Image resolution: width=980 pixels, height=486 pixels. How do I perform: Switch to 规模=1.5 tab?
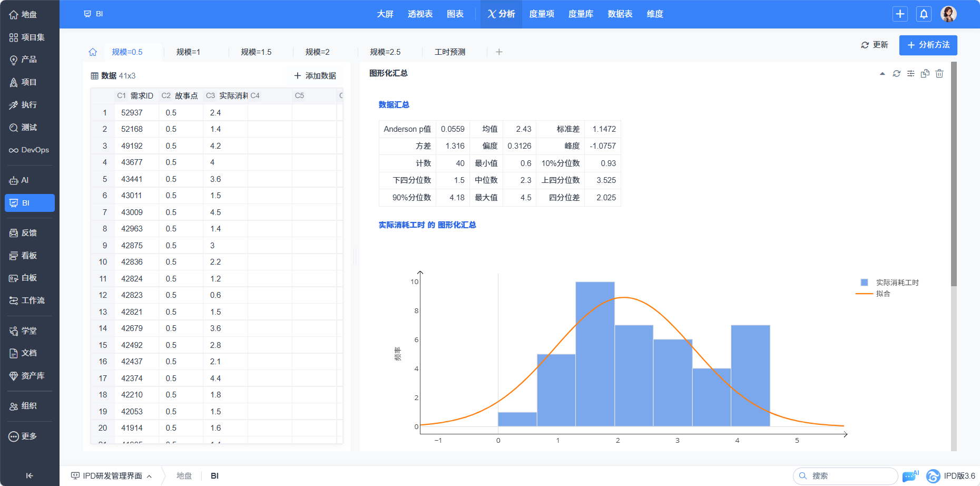click(256, 52)
